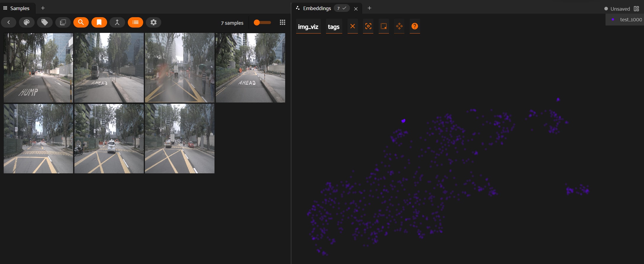Open sort by similarity search icon
The image size is (644, 264).
pyautogui.click(x=81, y=22)
